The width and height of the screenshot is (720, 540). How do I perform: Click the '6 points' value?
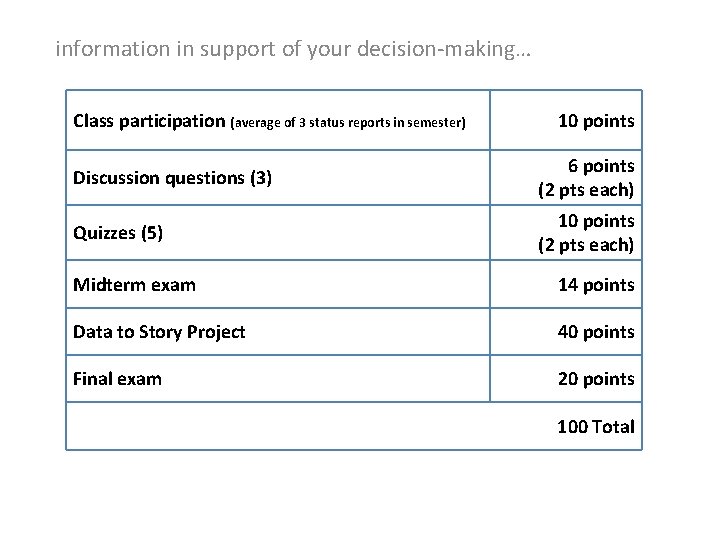click(601, 165)
